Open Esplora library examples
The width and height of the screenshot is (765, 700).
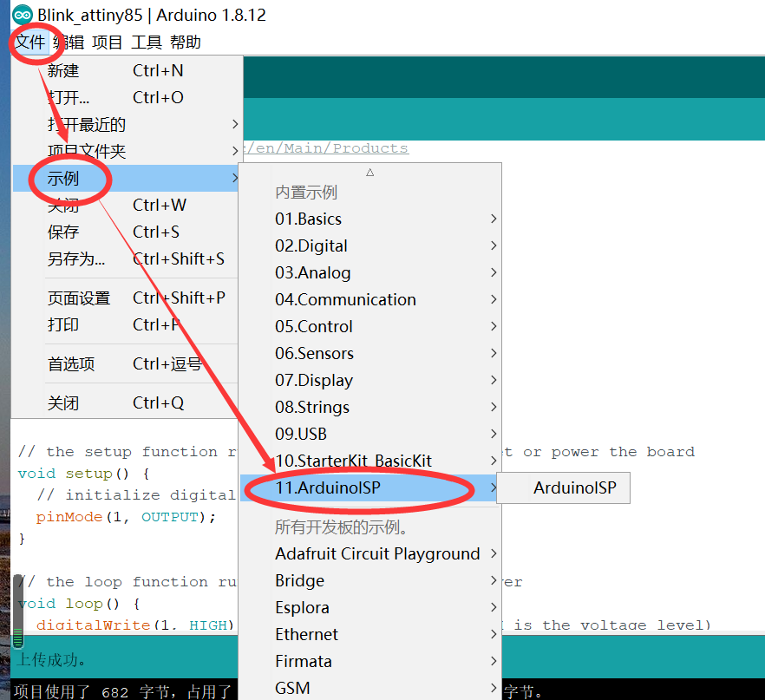[371, 607]
